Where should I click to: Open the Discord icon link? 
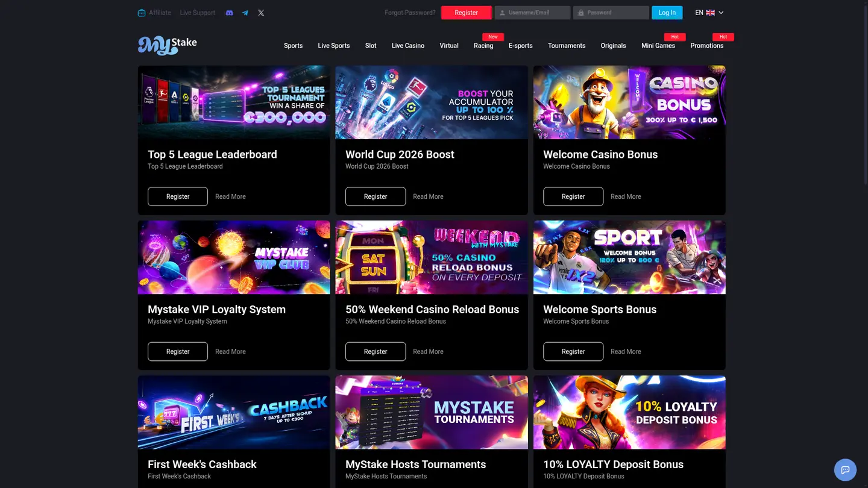tap(229, 13)
